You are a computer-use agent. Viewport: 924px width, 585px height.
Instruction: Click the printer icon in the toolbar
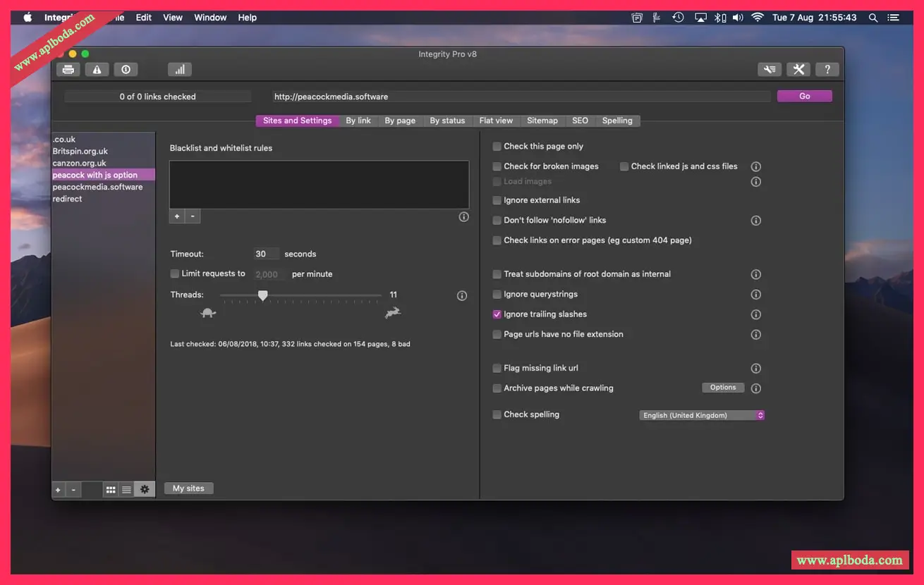point(68,69)
